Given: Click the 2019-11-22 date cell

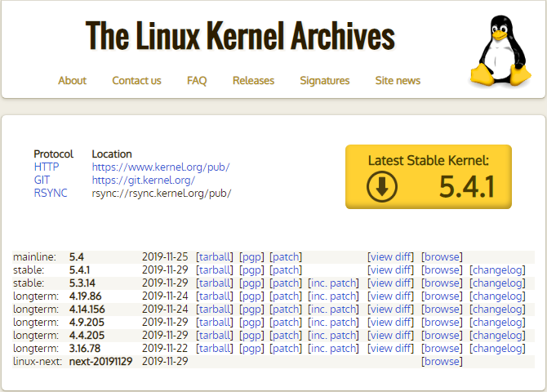Looking at the screenshot, I should [x=165, y=349].
